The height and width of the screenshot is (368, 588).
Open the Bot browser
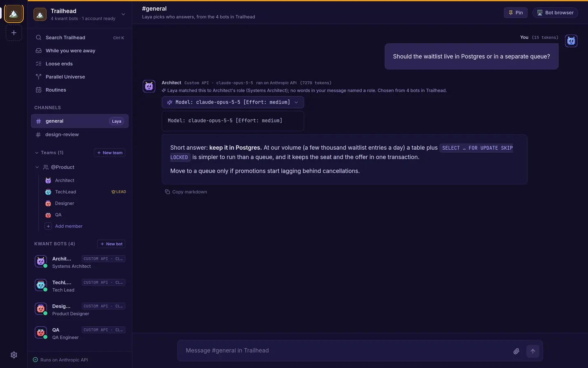[556, 13]
